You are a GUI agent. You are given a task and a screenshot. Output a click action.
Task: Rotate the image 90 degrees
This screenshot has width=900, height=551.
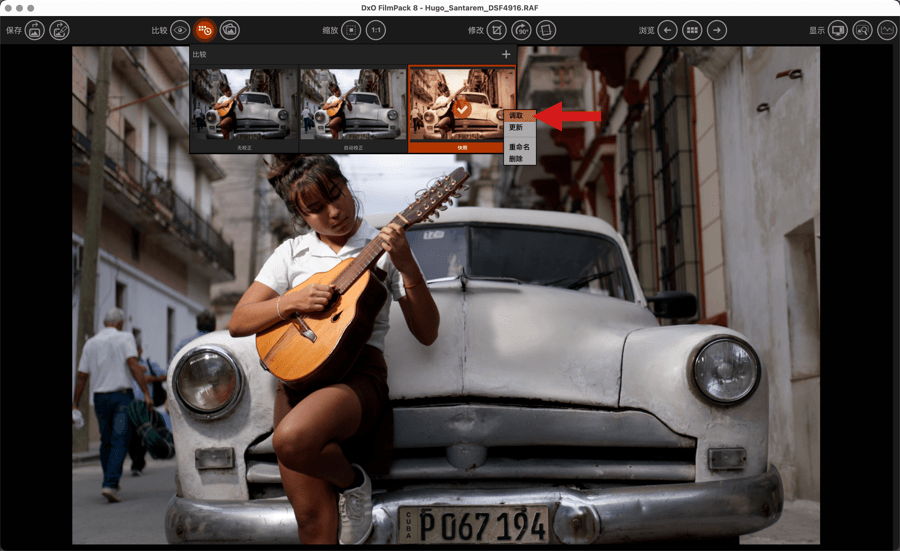tap(521, 31)
